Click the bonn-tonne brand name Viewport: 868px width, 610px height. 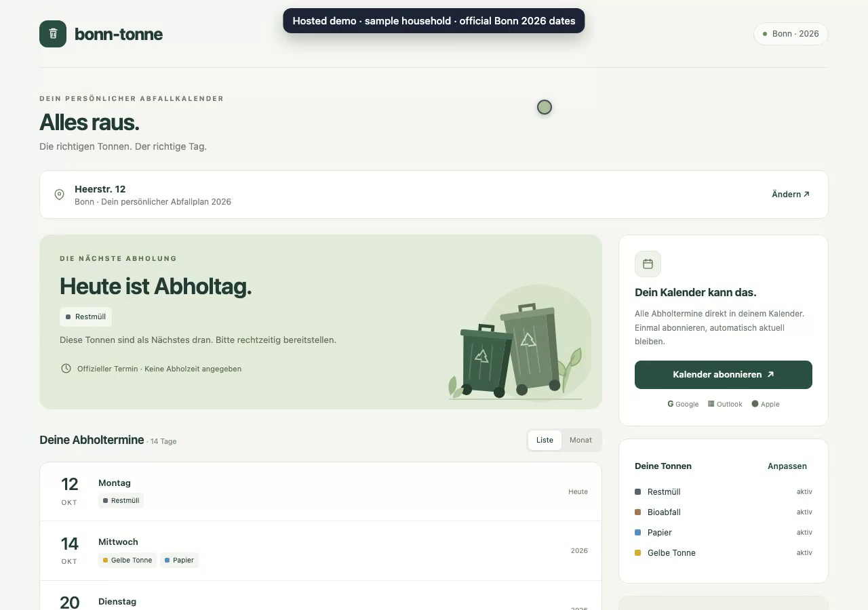pyautogui.click(x=119, y=34)
